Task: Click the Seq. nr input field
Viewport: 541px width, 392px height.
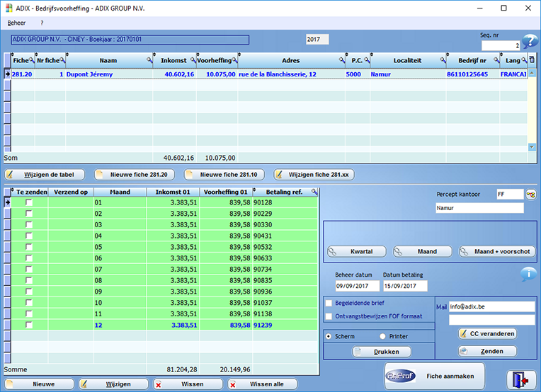Action: pos(501,45)
